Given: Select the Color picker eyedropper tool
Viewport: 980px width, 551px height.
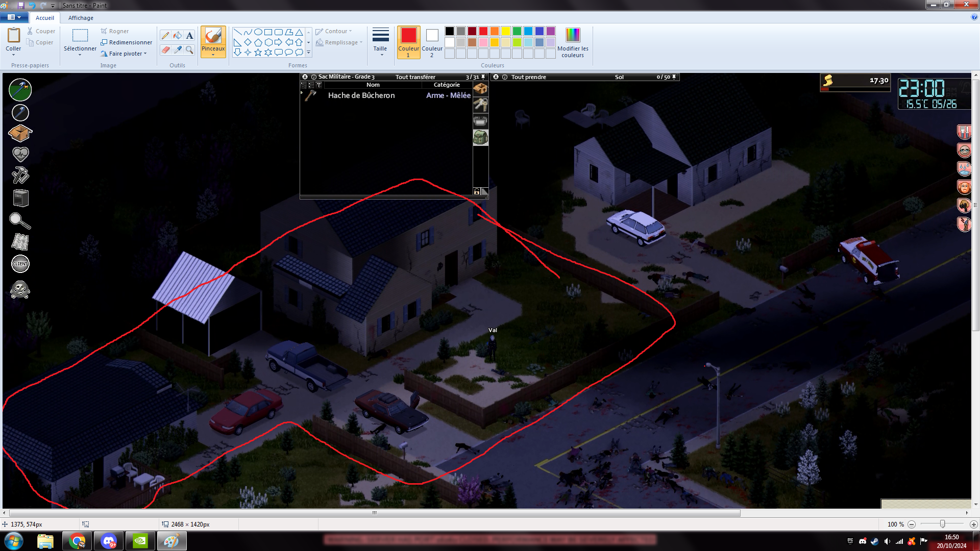Looking at the screenshot, I should click(x=177, y=49).
